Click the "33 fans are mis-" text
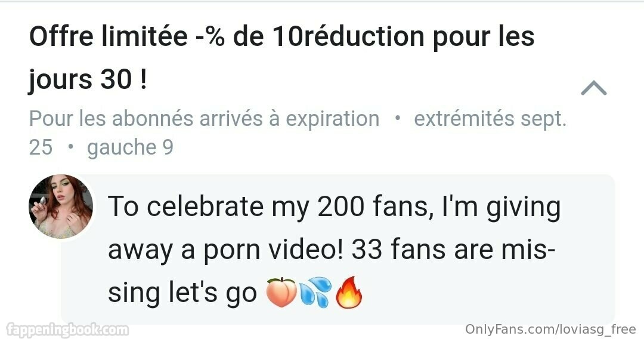 454,251
